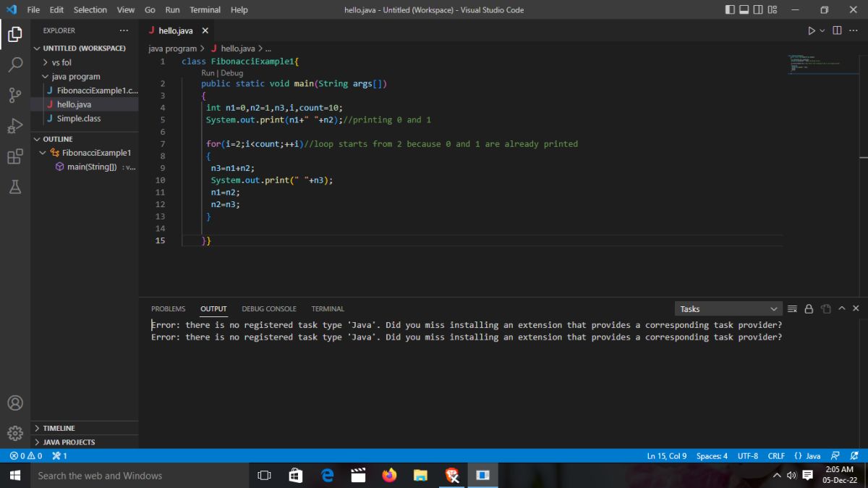Click the tools status item showing 1

[60, 456]
